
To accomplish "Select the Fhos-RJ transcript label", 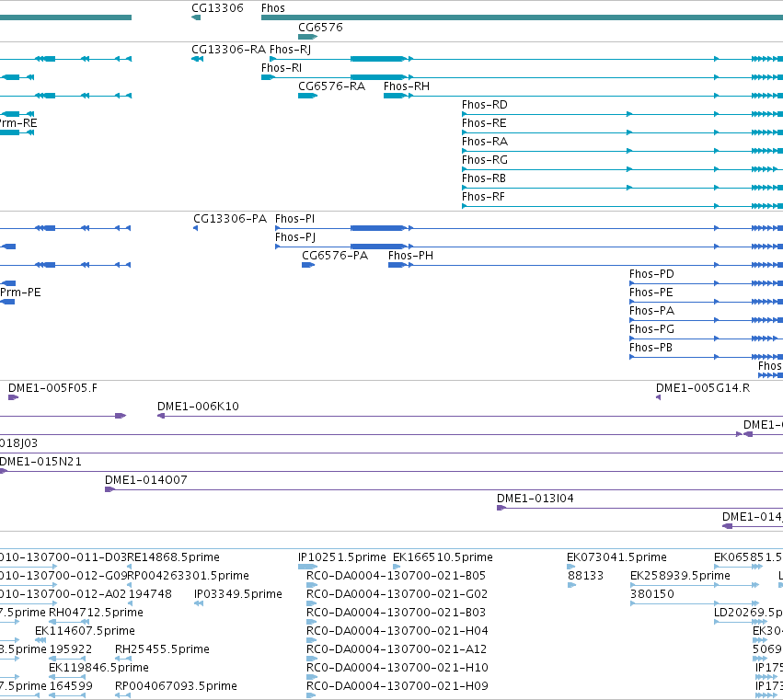I will [x=290, y=50].
